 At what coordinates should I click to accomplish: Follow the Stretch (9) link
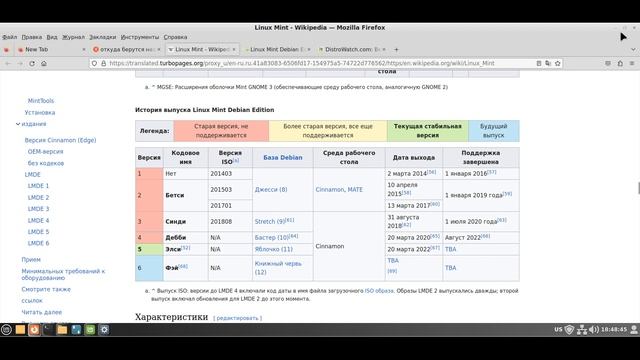click(x=270, y=222)
